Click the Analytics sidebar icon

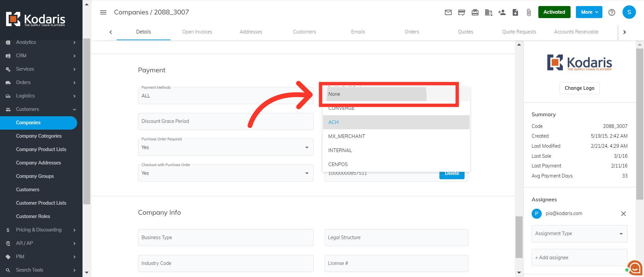[8, 43]
